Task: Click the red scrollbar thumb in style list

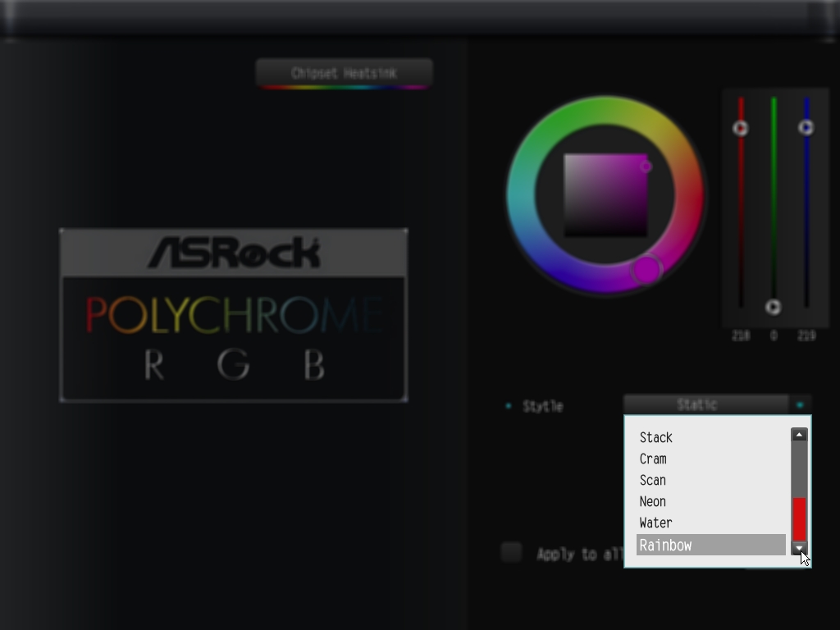Action: point(799,518)
